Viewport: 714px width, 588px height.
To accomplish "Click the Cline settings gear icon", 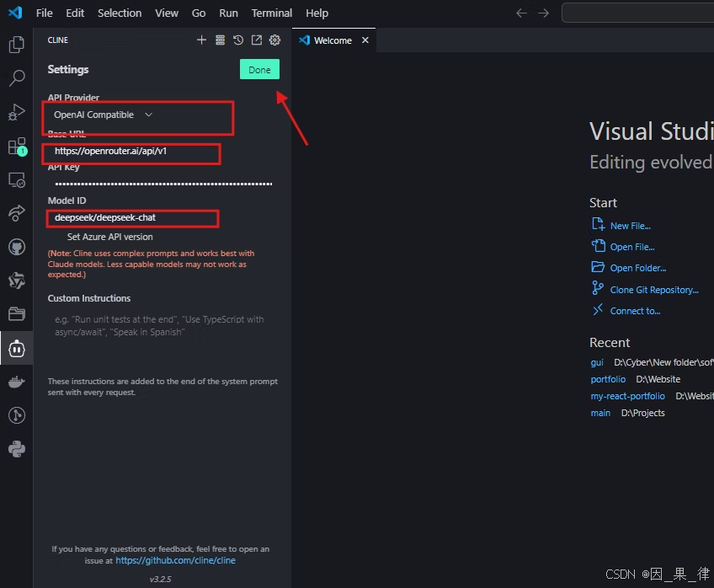I will (274, 40).
